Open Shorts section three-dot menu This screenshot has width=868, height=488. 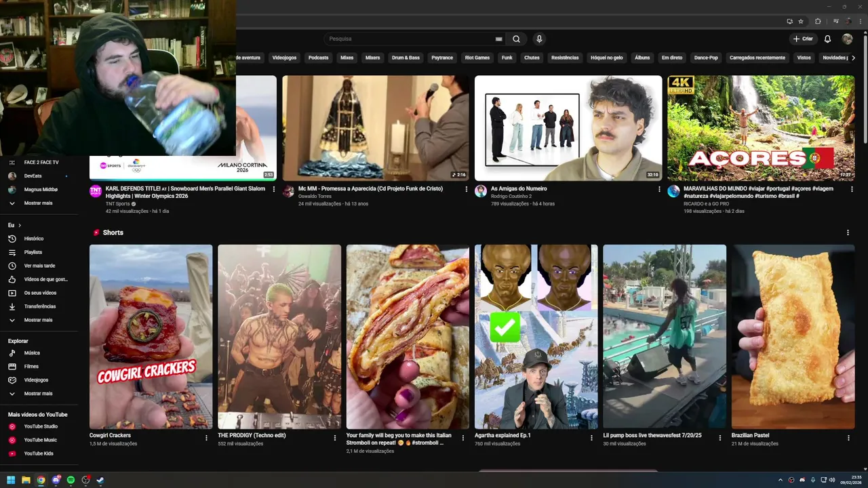point(848,232)
